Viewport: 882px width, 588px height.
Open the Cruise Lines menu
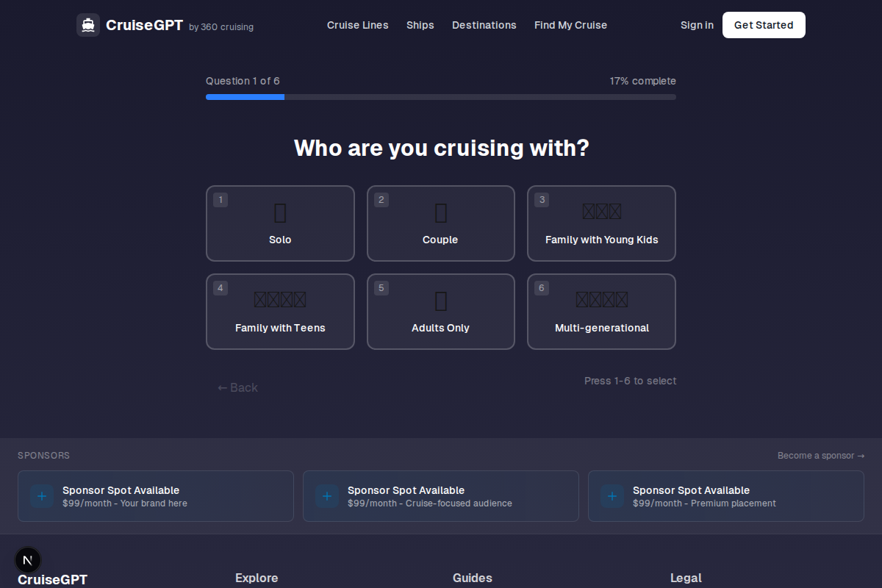pos(357,25)
